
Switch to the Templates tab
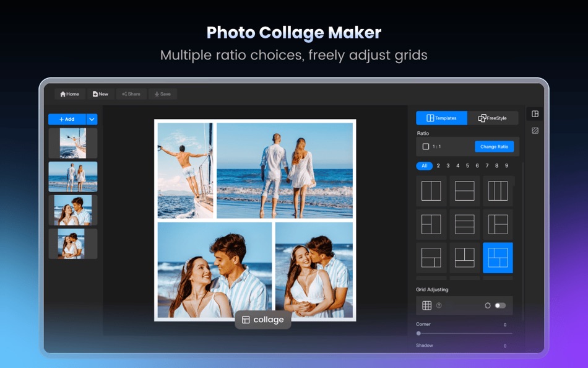click(441, 118)
